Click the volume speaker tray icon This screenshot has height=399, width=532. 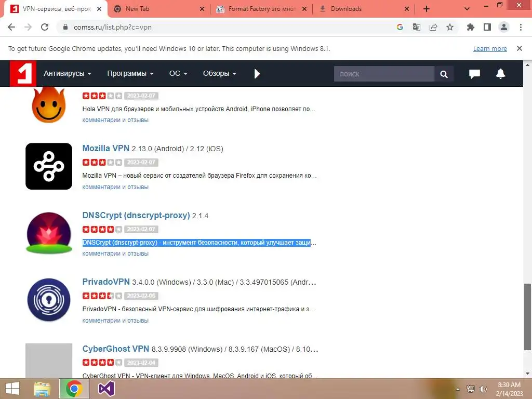(x=483, y=389)
